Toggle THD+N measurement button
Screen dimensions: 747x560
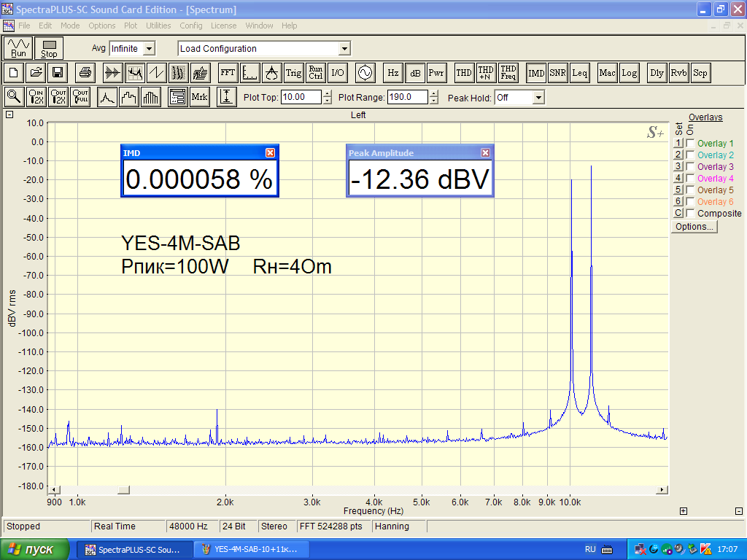click(485, 73)
